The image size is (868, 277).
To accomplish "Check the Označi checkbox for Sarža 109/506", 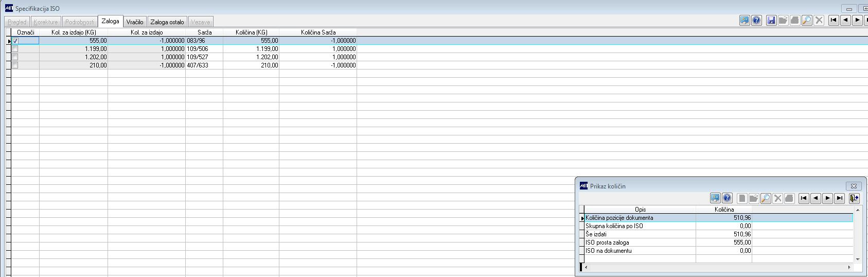I will point(15,49).
